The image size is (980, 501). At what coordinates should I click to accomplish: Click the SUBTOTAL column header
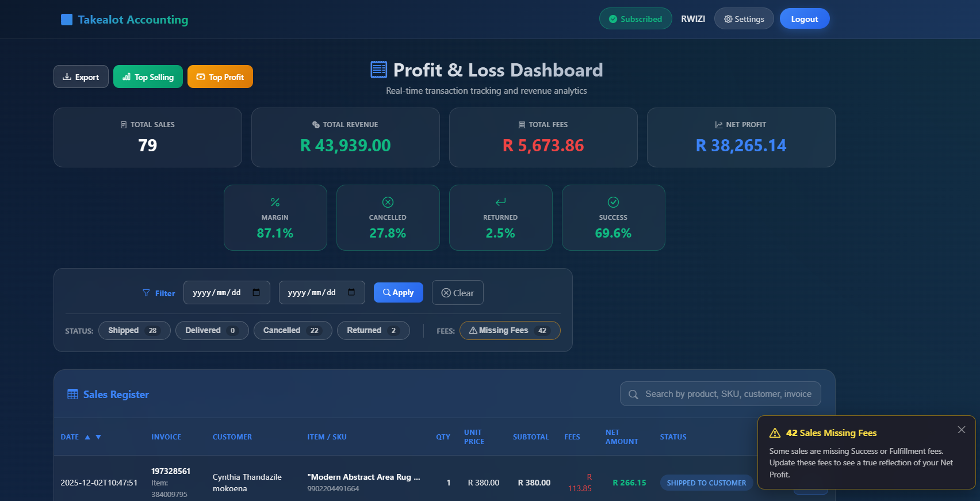point(531,437)
